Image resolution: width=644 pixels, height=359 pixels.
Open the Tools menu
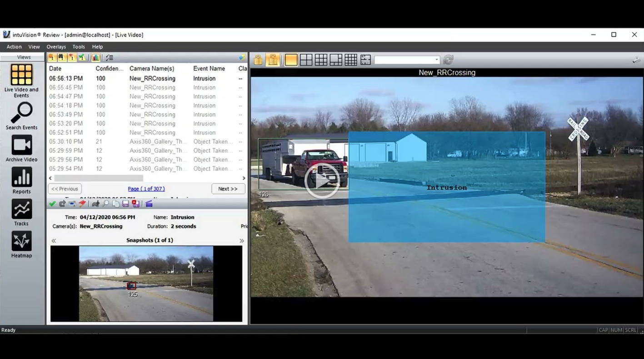79,47
